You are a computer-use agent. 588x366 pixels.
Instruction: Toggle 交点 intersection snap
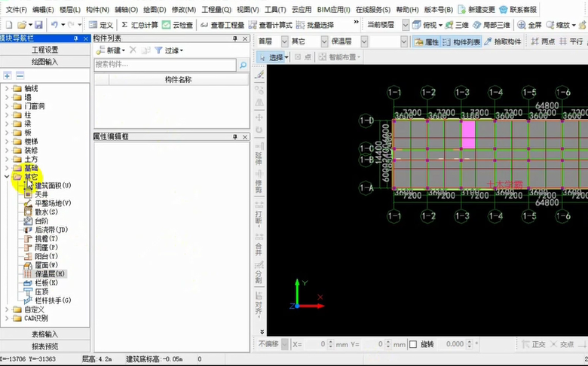pos(562,344)
